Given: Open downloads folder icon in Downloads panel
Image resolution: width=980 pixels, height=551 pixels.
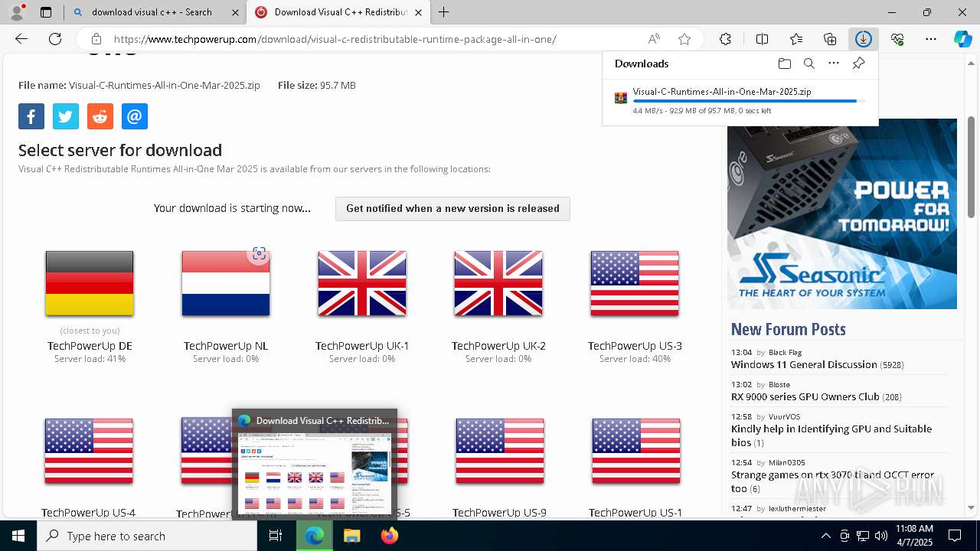Looking at the screenshot, I should pos(784,64).
